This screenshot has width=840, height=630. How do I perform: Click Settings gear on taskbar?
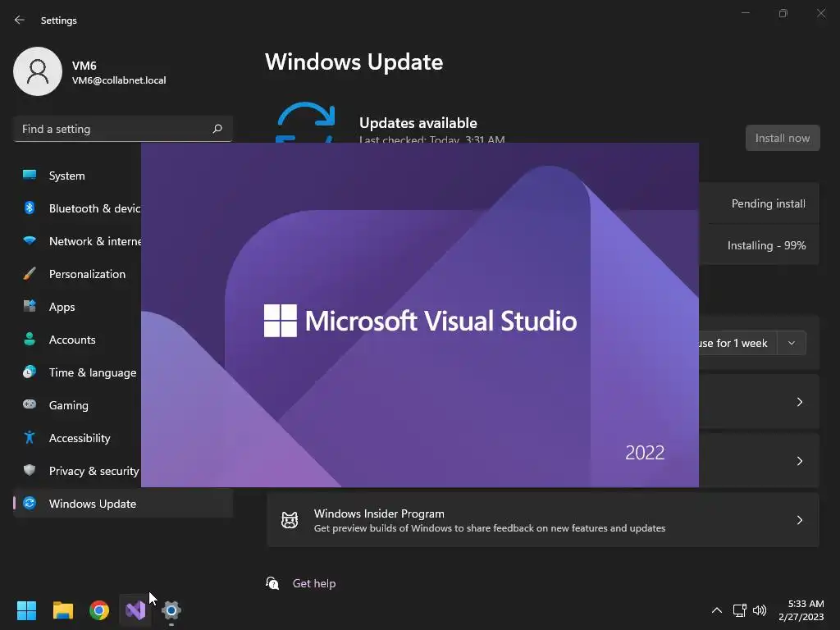(171, 610)
